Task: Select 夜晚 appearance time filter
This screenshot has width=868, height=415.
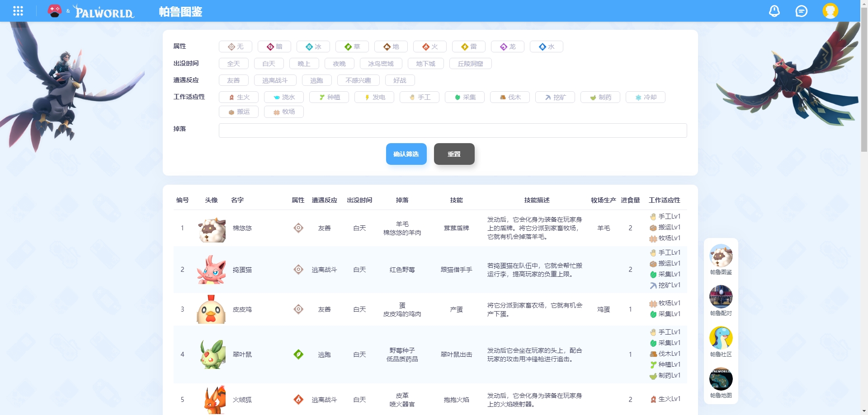Action: point(340,64)
